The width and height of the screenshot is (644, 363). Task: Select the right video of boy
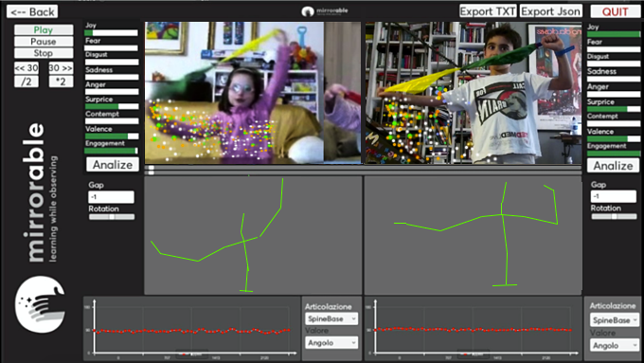click(474, 93)
